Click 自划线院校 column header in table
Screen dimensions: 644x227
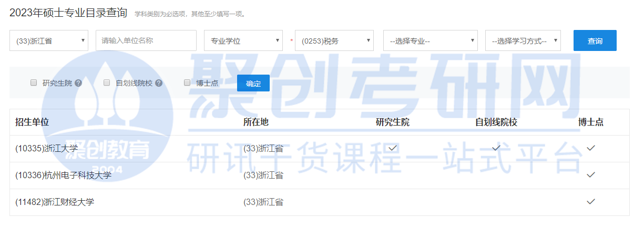coord(496,122)
